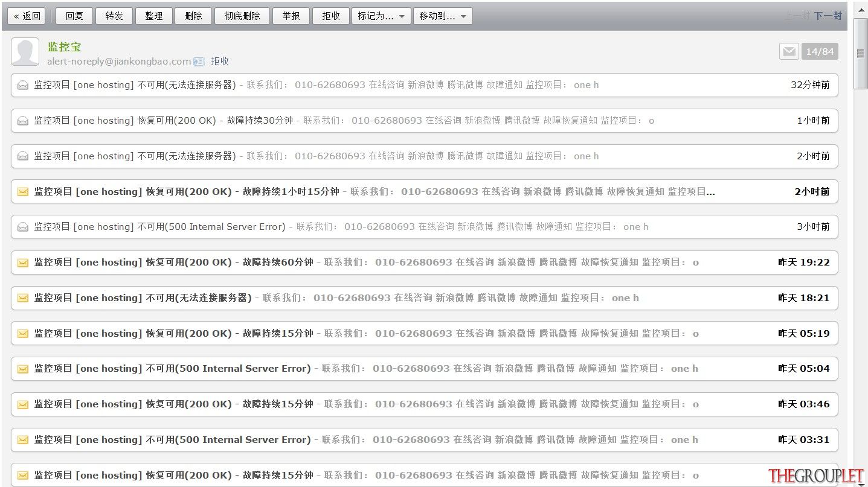Click the 拒收 button in the toolbar

click(x=331, y=16)
